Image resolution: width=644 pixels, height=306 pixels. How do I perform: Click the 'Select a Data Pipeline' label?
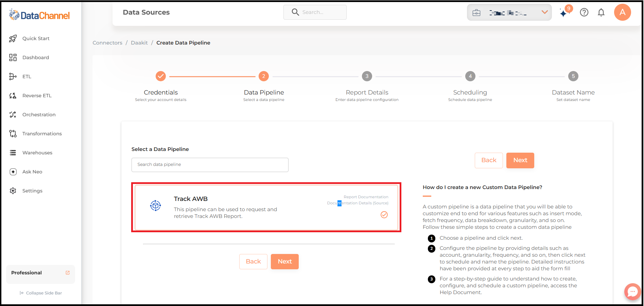pos(160,149)
